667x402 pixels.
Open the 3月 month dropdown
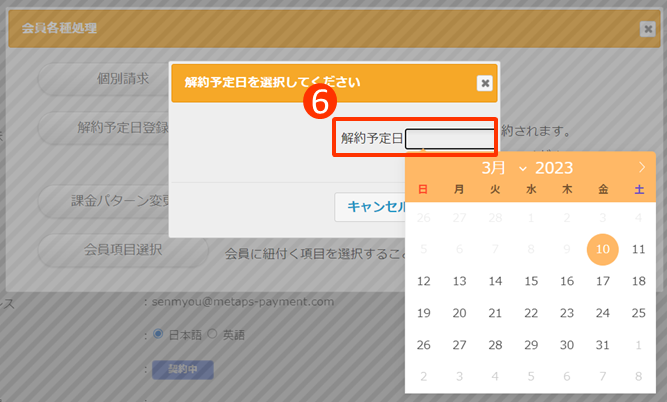pyautogui.click(x=502, y=167)
